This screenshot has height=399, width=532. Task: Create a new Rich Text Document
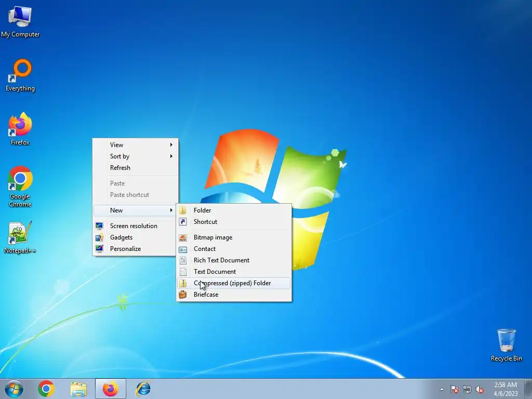pos(234,260)
